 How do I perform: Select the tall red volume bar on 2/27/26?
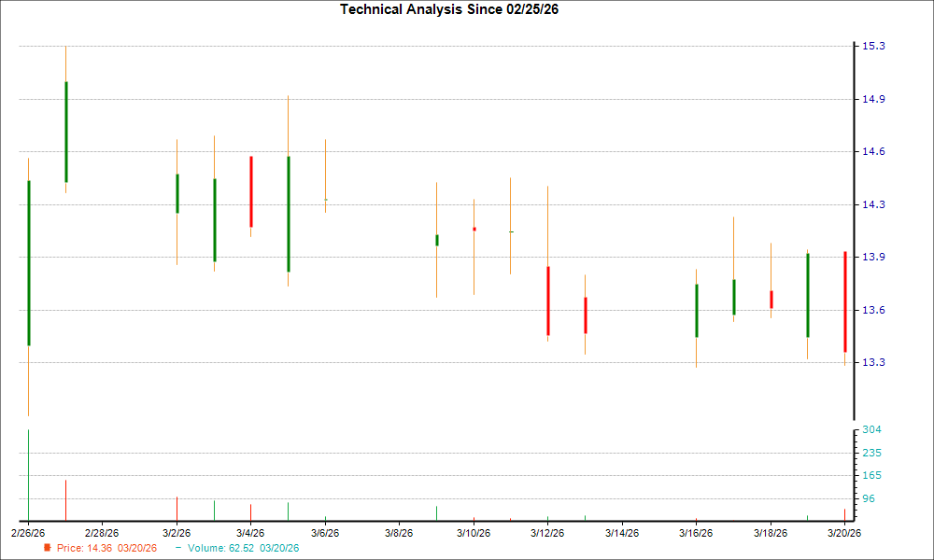[x=66, y=499]
